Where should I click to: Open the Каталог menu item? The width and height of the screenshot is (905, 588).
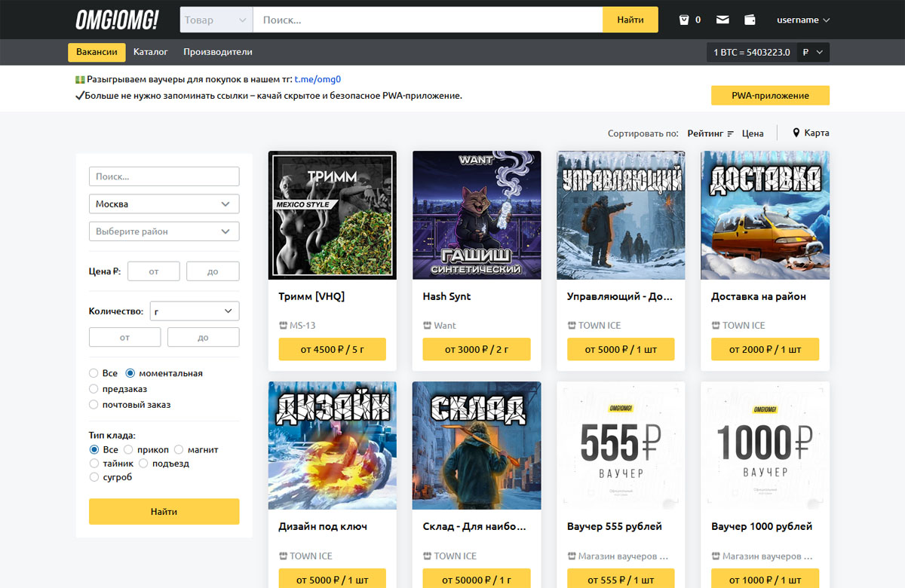150,52
